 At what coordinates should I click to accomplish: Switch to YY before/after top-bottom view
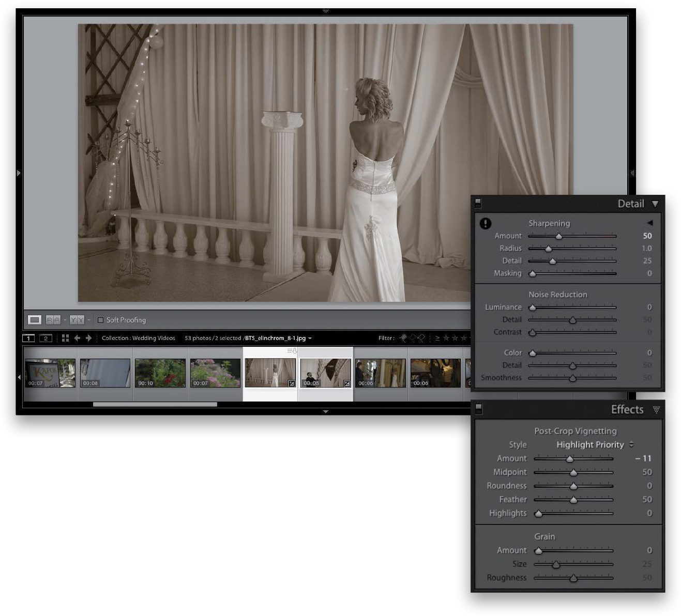[x=77, y=320]
